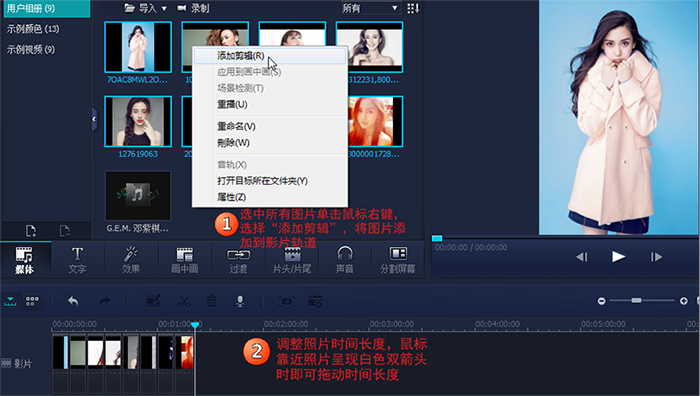Screen dimensions: 700x396
Task: Switch to storyboard view mode
Action: tap(32, 302)
